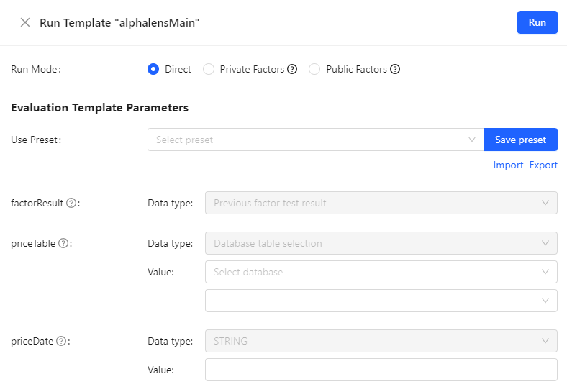Select the Private Factors run mode
The width and height of the screenshot is (567, 392).
tap(209, 70)
